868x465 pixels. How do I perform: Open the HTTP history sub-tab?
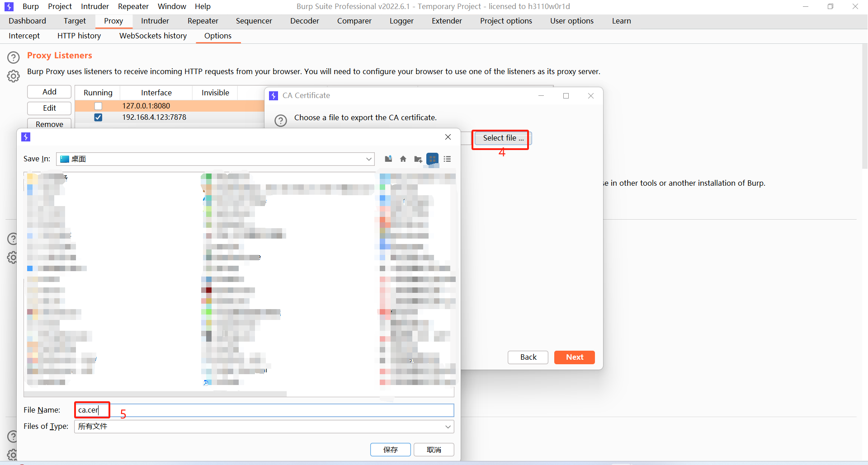tap(79, 36)
